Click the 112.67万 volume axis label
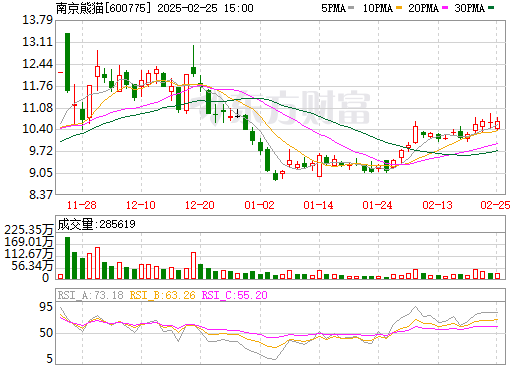 pyautogui.click(x=29, y=254)
